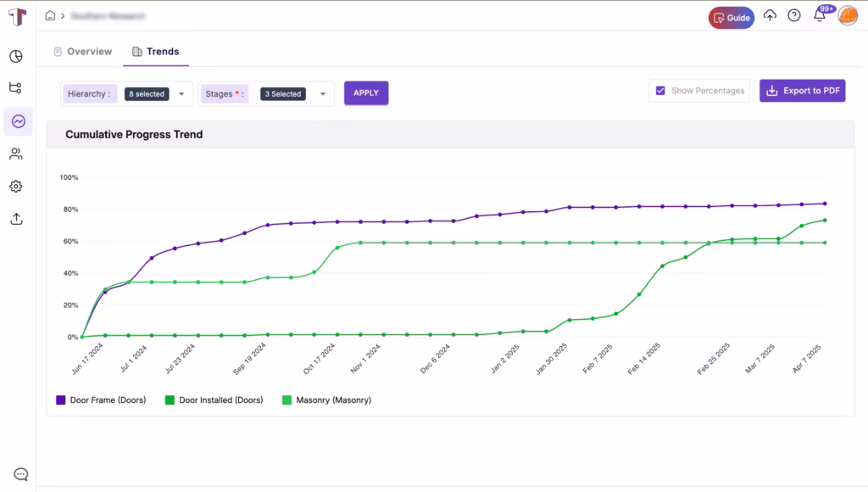Open the hierarchy tree sidebar icon

tap(15, 87)
